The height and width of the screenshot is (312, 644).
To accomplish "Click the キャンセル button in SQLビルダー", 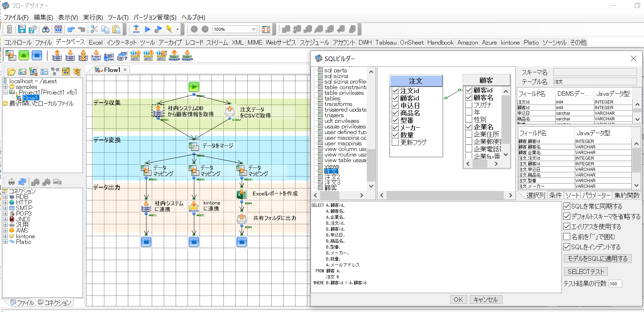I will [x=486, y=299].
